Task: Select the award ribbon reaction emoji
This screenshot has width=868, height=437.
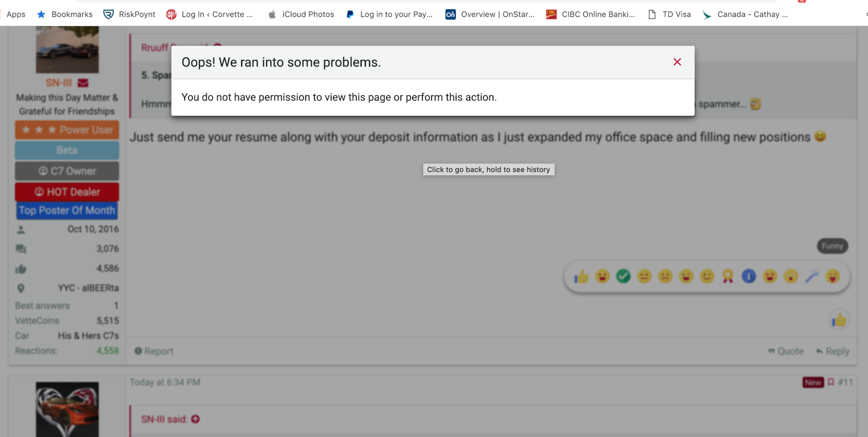Action: (x=728, y=276)
